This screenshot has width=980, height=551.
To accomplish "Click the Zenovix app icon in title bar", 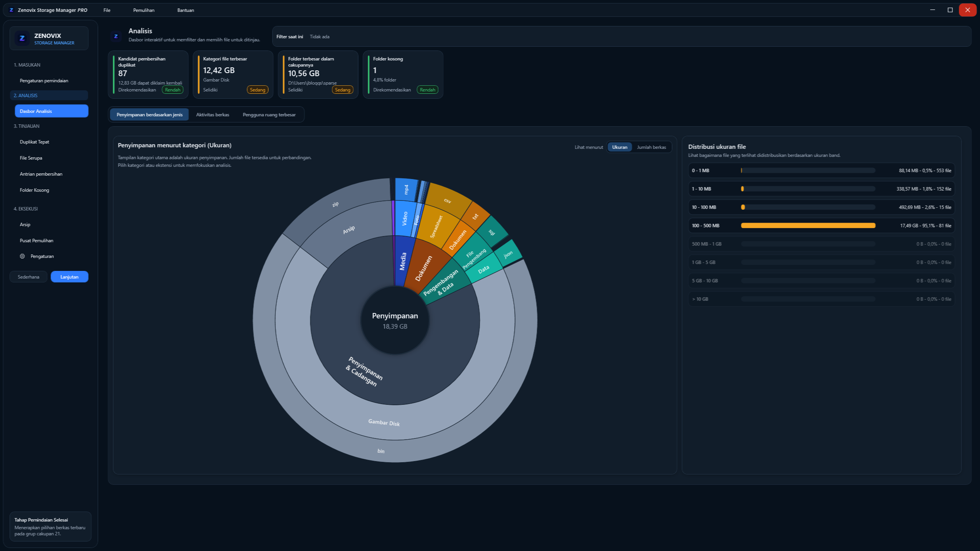I will (11, 10).
